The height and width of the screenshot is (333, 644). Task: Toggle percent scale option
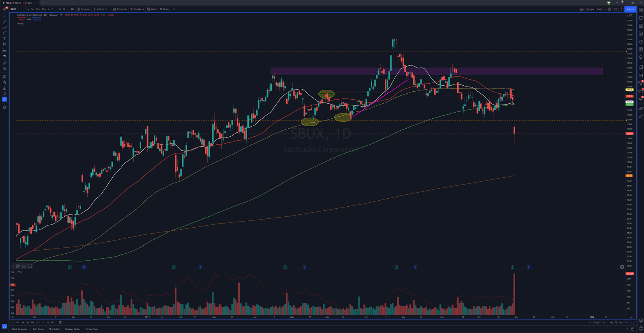coord(616,323)
